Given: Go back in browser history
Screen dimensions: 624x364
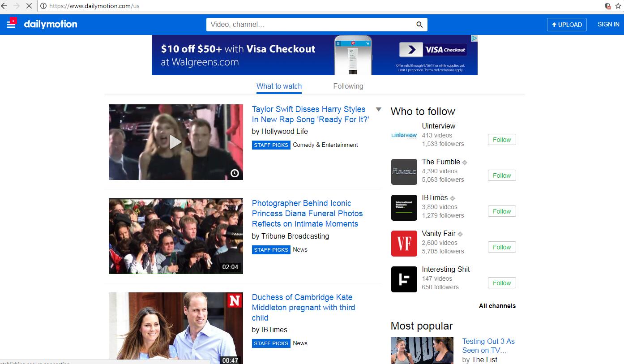Looking at the screenshot, I should pos(4,6).
